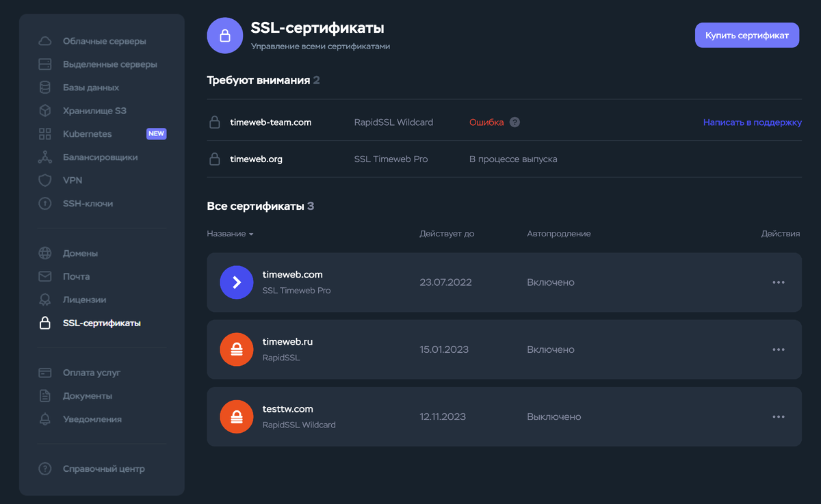This screenshot has height=504, width=821.
Task: Open Лицензии page
Action: tap(84, 300)
